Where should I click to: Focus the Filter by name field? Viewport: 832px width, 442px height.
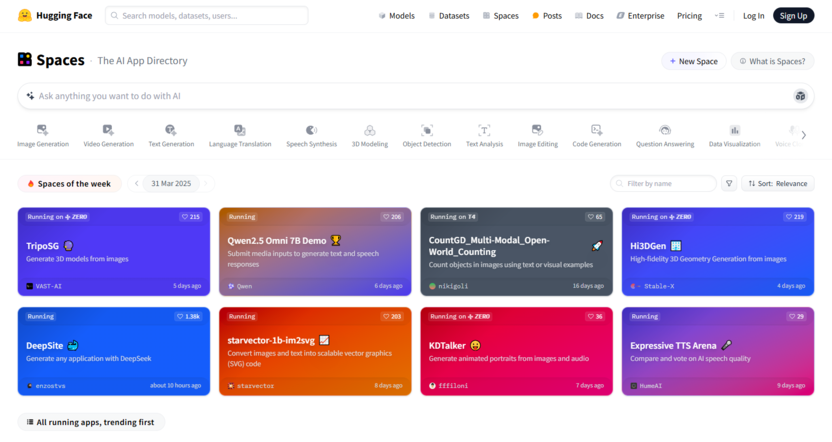click(x=663, y=184)
